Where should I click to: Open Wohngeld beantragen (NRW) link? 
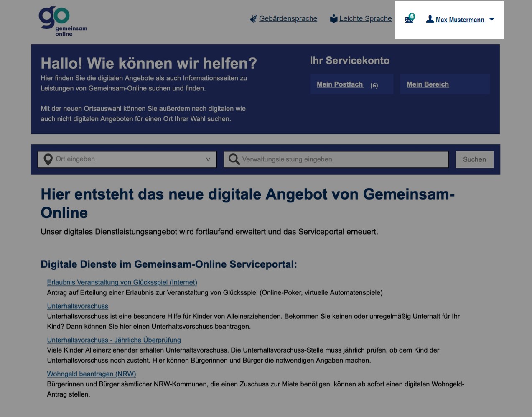pos(92,374)
